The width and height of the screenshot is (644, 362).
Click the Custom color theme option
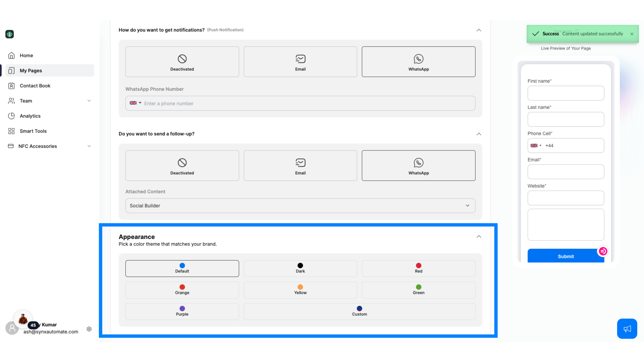360,311
